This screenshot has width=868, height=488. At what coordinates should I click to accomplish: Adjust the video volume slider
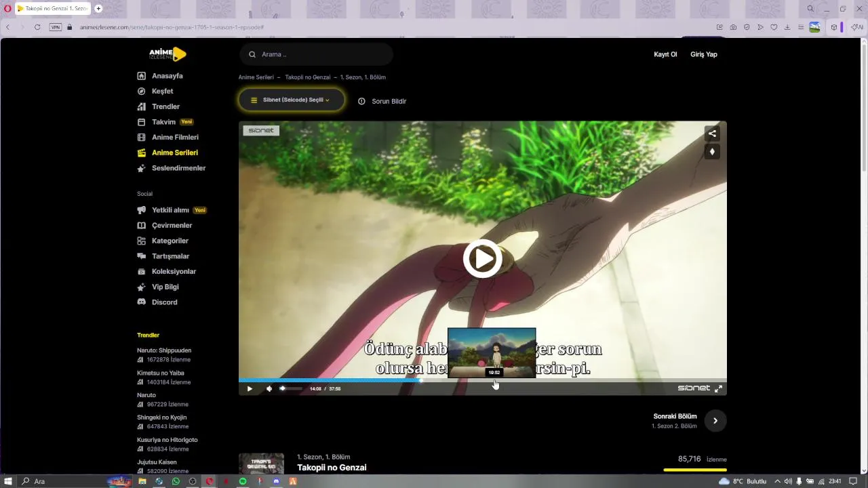pos(291,388)
